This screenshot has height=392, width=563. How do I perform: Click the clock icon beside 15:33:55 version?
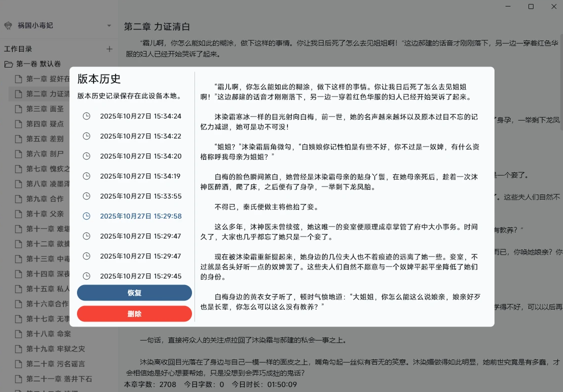(86, 196)
